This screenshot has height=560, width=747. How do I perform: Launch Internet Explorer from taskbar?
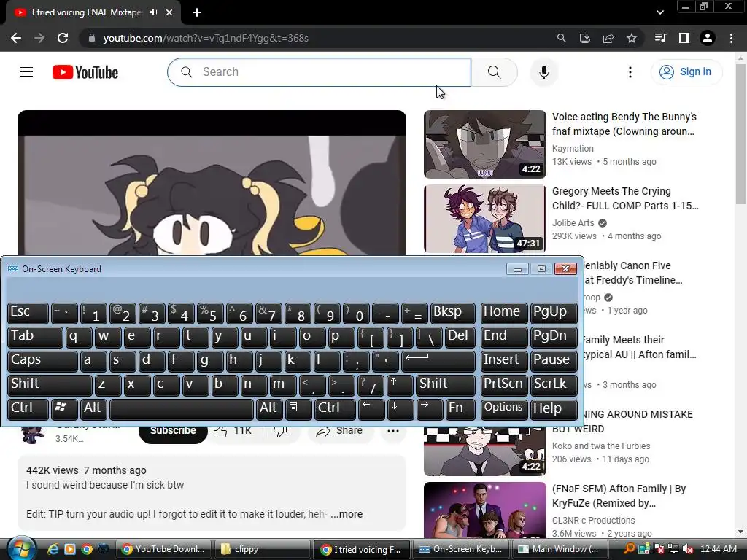(53, 549)
